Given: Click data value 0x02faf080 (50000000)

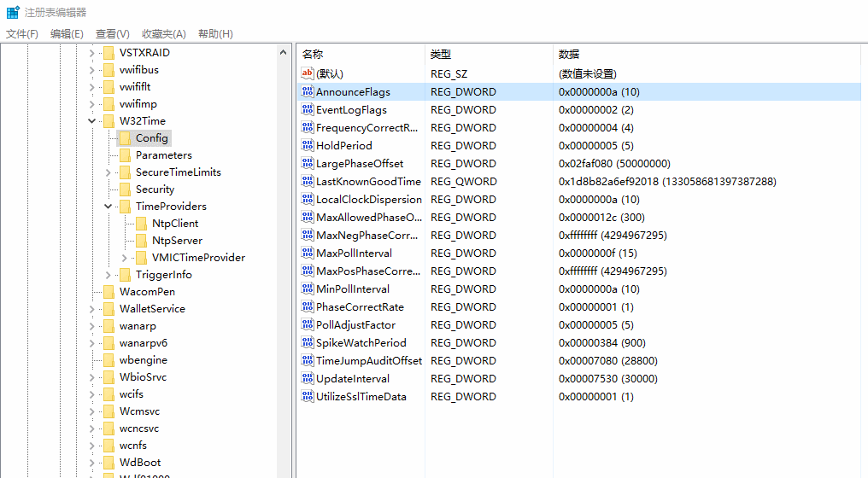Looking at the screenshot, I should pyautogui.click(x=614, y=164).
